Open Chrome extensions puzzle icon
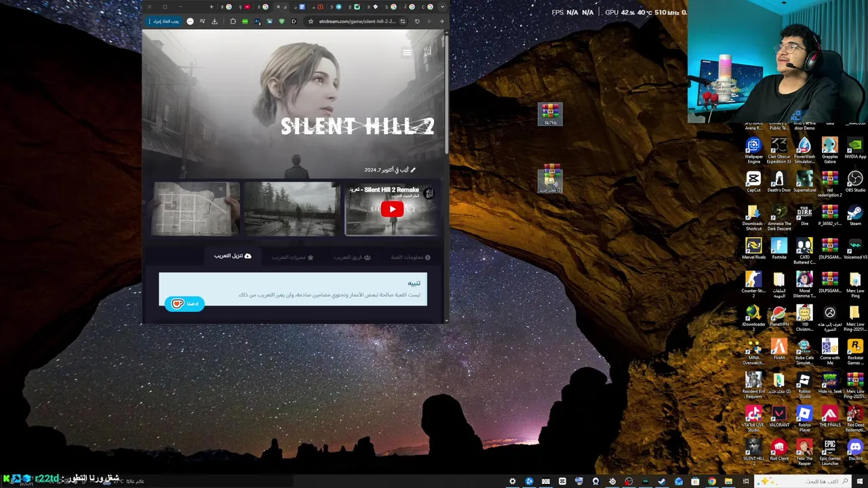The height and width of the screenshot is (488, 868). pyautogui.click(x=233, y=21)
